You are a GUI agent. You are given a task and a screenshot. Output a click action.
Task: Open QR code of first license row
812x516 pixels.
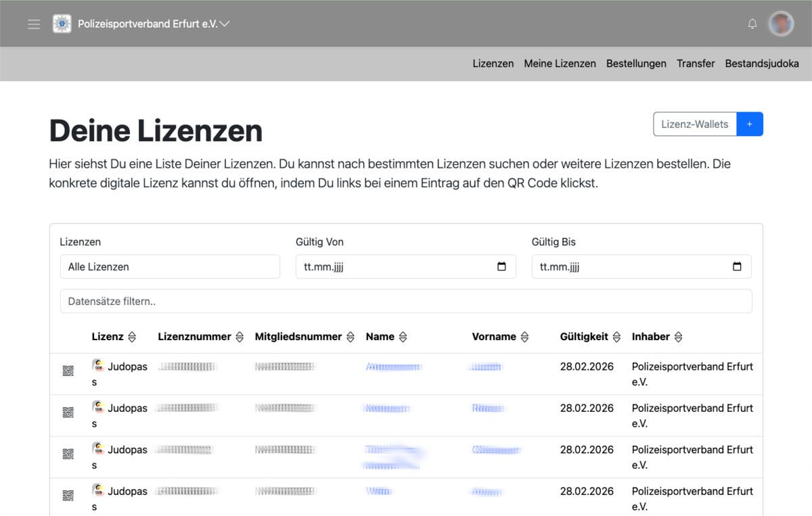pos(68,371)
